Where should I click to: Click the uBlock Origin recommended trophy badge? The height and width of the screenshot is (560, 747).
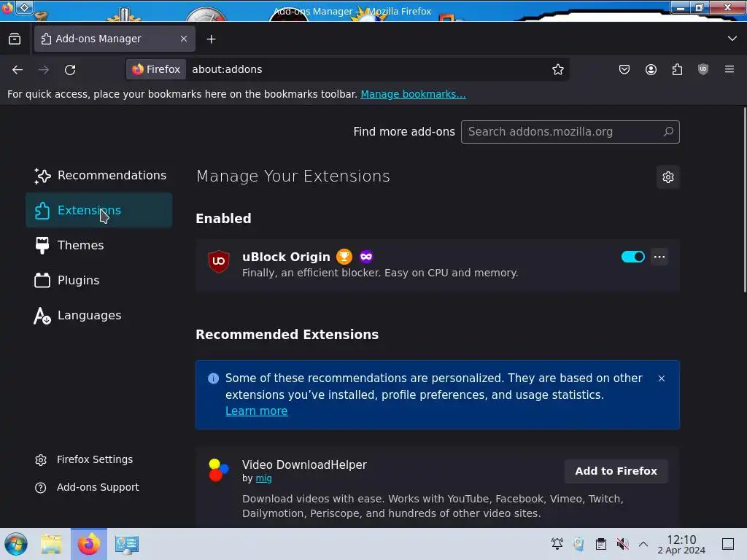point(344,257)
